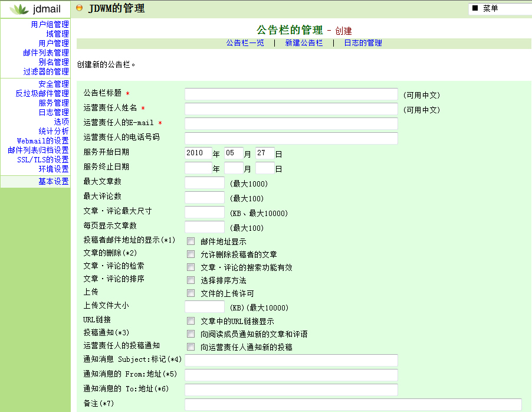Open the 日志的管理 tab link
532x412 pixels.
click(363, 43)
